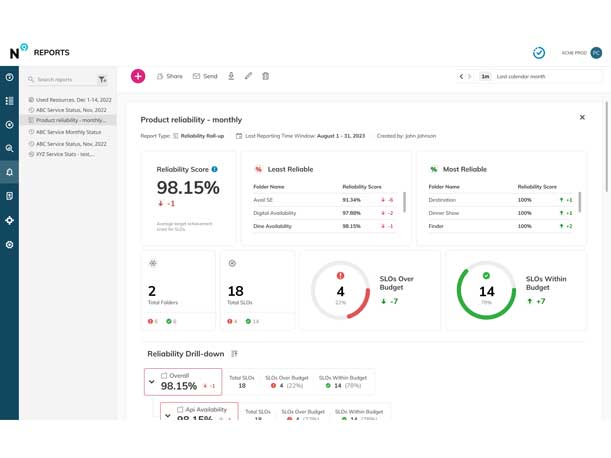Tick the Overall checkbox in drill-down
The height and width of the screenshot is (458, 611).
(x=164, y=376)
